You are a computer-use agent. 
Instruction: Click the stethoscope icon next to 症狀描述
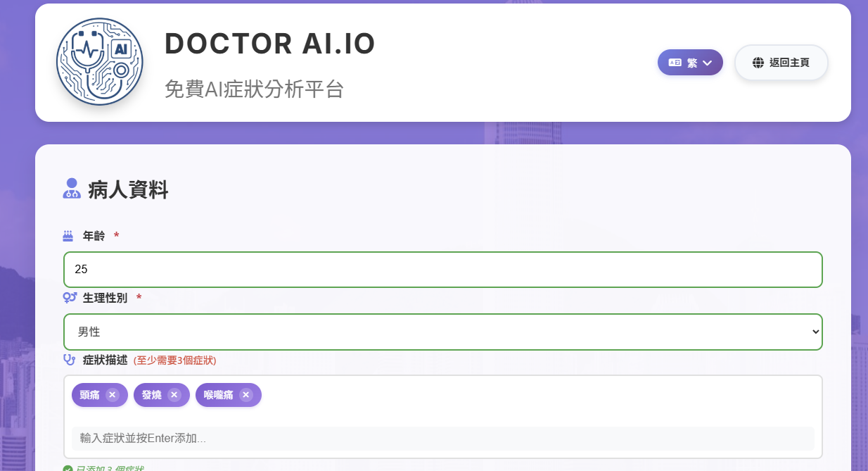[69, 360]
